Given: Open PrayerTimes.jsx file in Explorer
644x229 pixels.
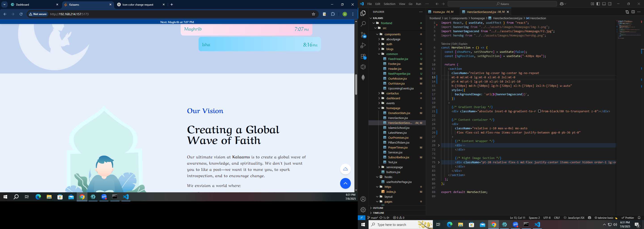Looking at the screenshot, I should [398, 148].
